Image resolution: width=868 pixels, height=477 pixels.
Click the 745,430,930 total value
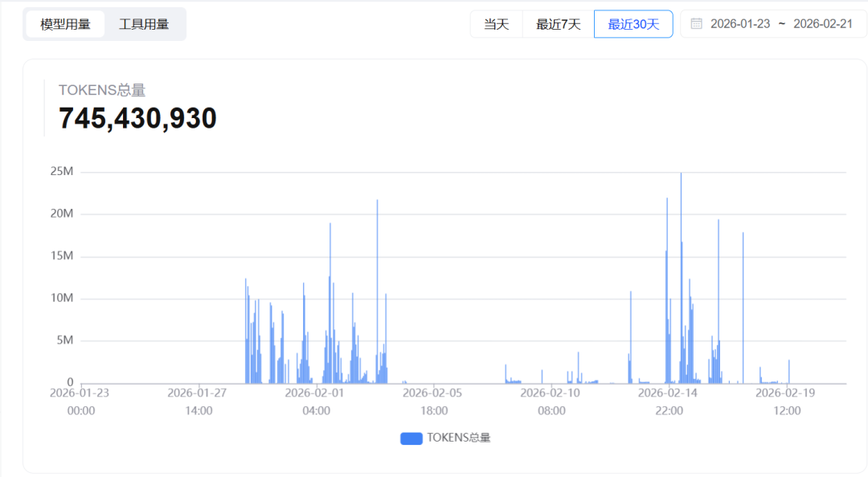tap(137, 118)
